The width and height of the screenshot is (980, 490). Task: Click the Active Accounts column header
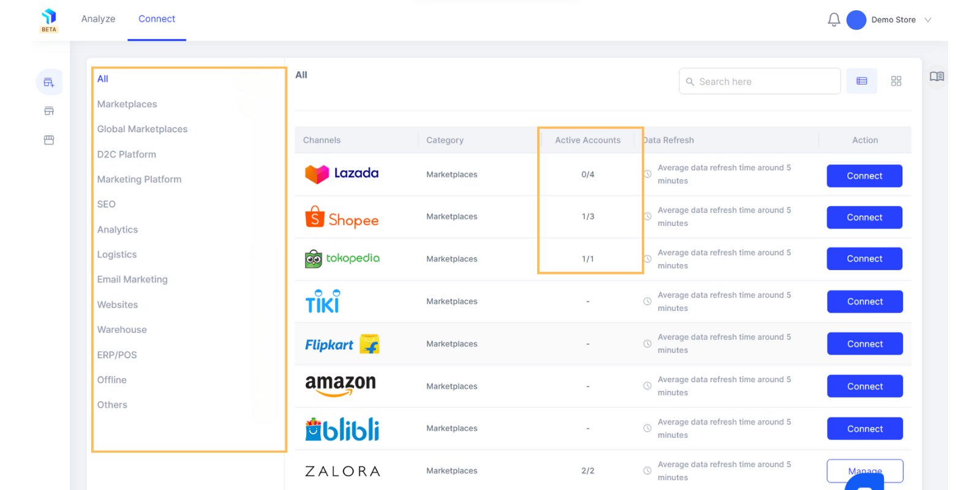tap(587, 140)
